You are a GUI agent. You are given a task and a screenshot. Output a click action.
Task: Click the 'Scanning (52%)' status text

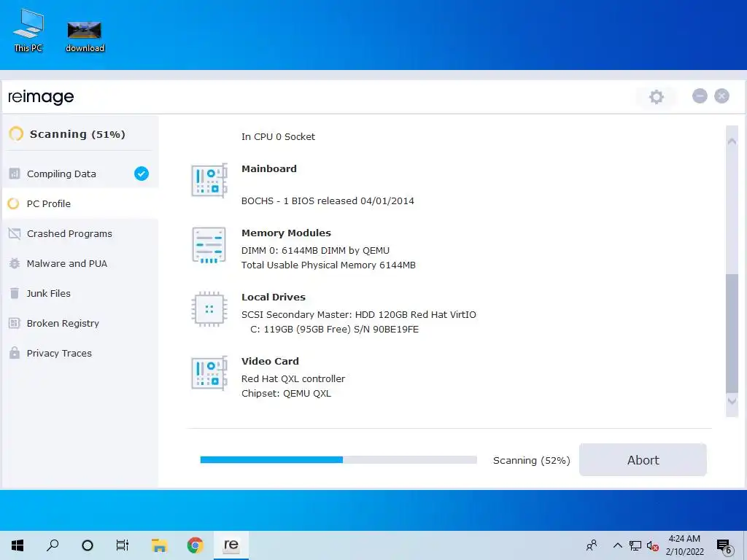(x=532, y=461)
